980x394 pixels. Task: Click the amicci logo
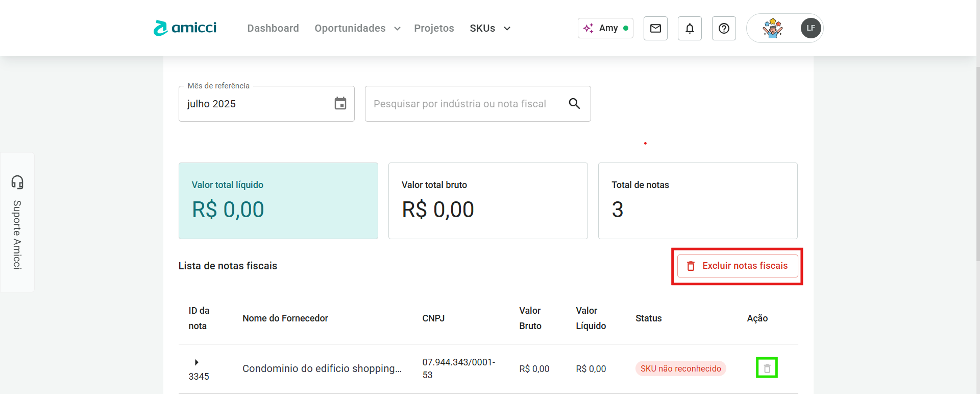tap(185, 28)
